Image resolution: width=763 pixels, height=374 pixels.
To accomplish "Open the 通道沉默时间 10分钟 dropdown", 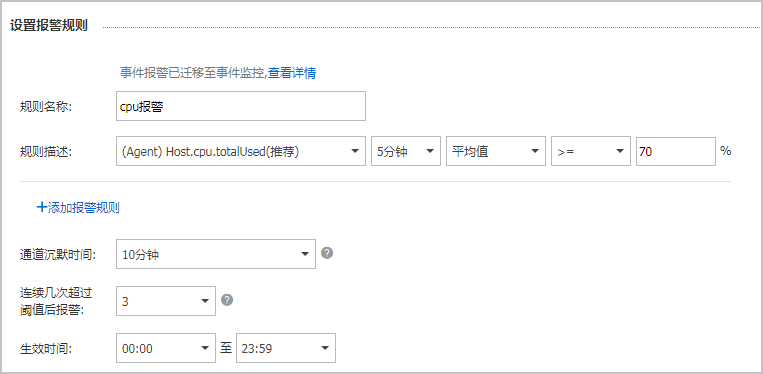I will pyautogui.click(x=216, y=254).
